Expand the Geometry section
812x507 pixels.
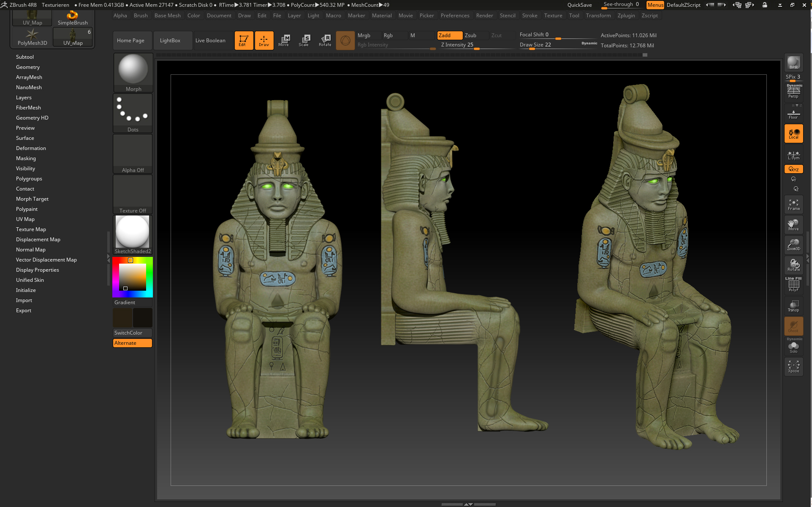(x=28, y=67)
